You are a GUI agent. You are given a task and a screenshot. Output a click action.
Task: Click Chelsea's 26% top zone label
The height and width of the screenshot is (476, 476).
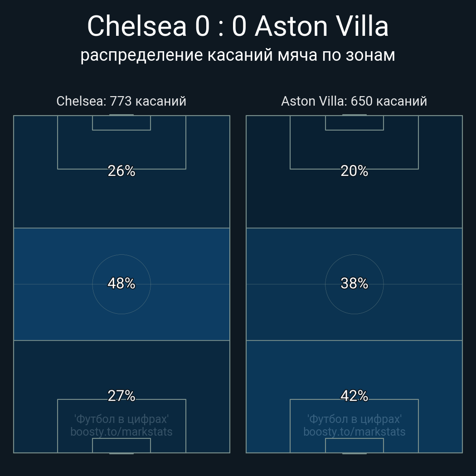click(121, 171)
